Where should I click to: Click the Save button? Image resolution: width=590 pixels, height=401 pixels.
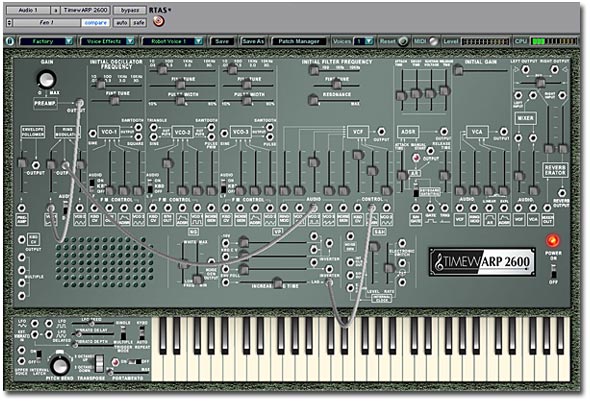pyautogui.click(x=222, y=41)
